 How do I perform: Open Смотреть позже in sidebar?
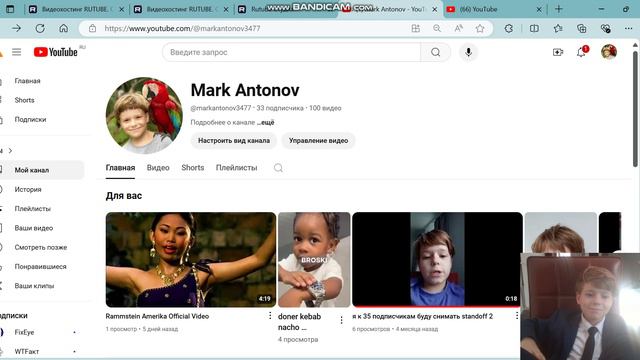point(41,247)
